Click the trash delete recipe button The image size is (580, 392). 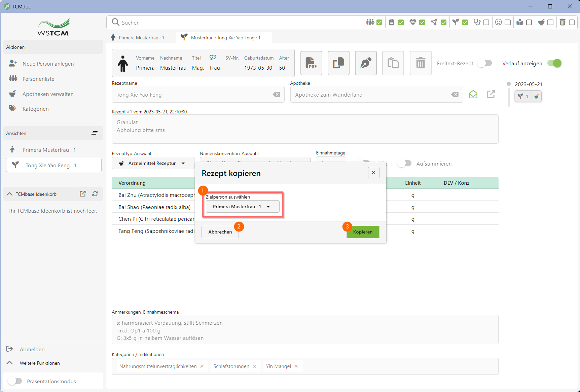click(x=421, y=63)
